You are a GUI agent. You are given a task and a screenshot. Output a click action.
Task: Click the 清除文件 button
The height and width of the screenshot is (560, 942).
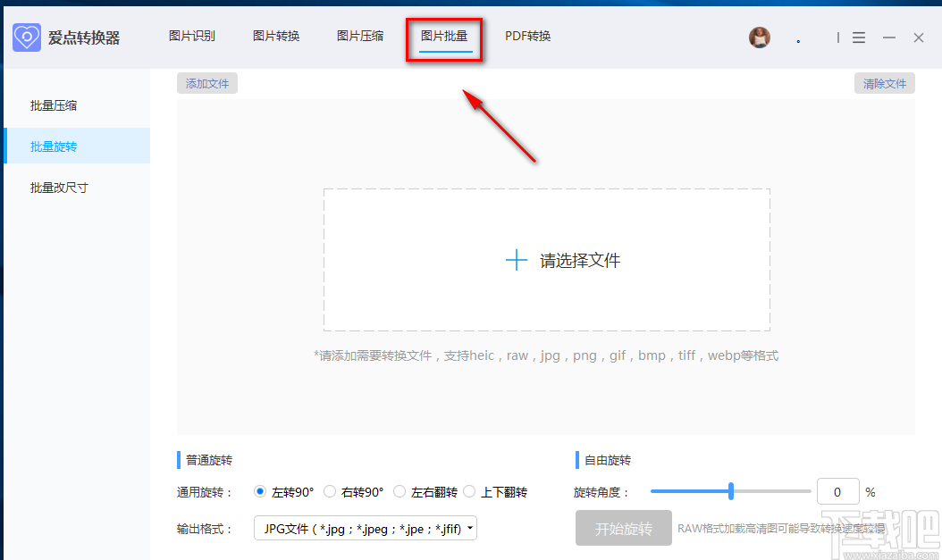click(x=884, y=82)
